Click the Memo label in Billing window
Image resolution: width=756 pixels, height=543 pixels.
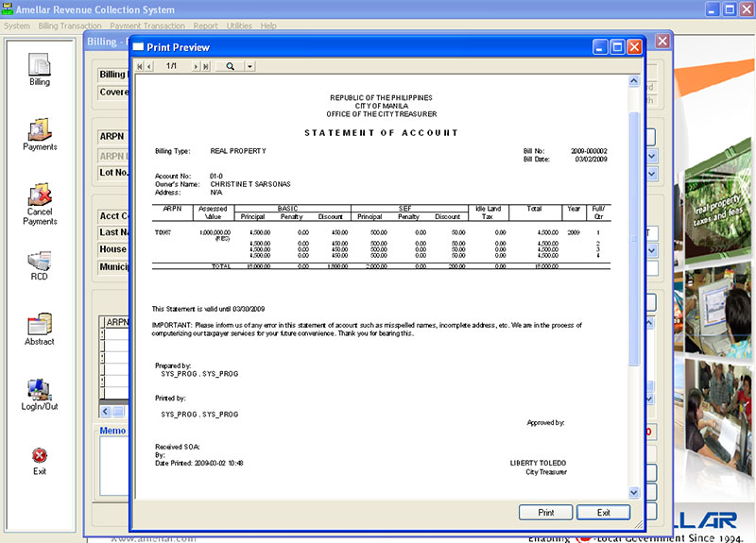112,431
